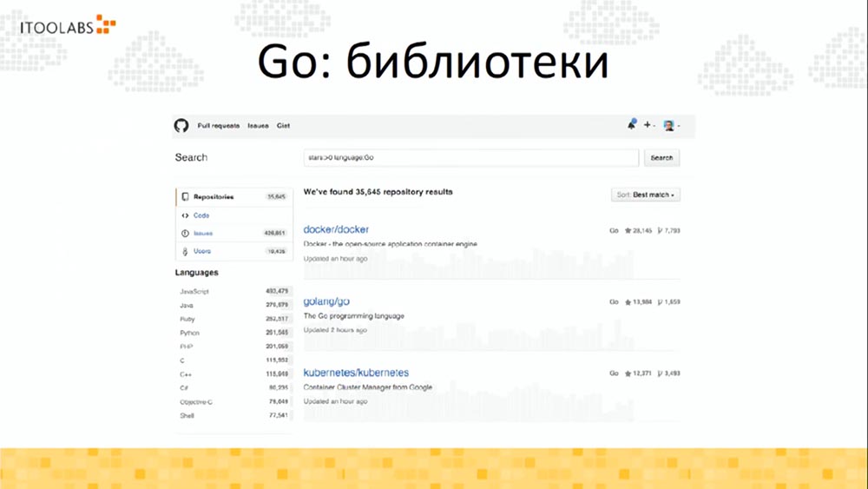Click 'The Go programming language' description
868x489 pixels.
tap(354, 315)
